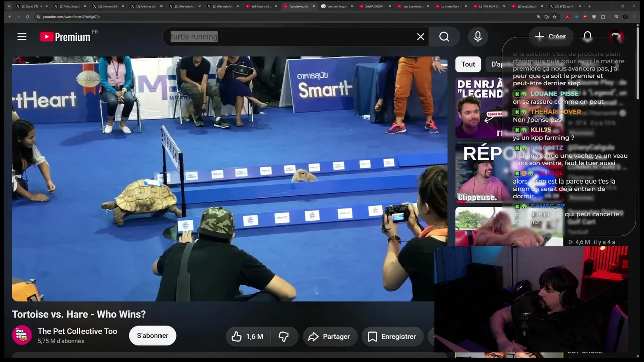Save the video with Enregistrer
Viewport: 644px width, 362px height.
click(392, 337)
